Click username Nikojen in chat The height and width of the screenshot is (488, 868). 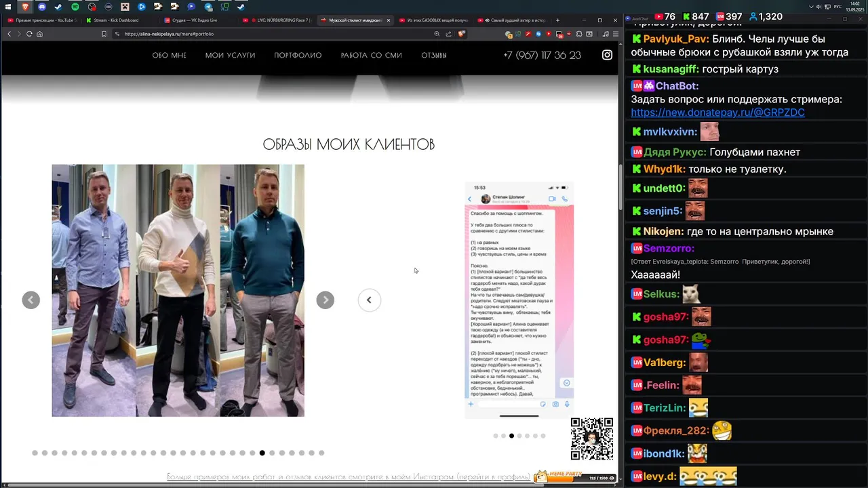[x=663, y=232]
